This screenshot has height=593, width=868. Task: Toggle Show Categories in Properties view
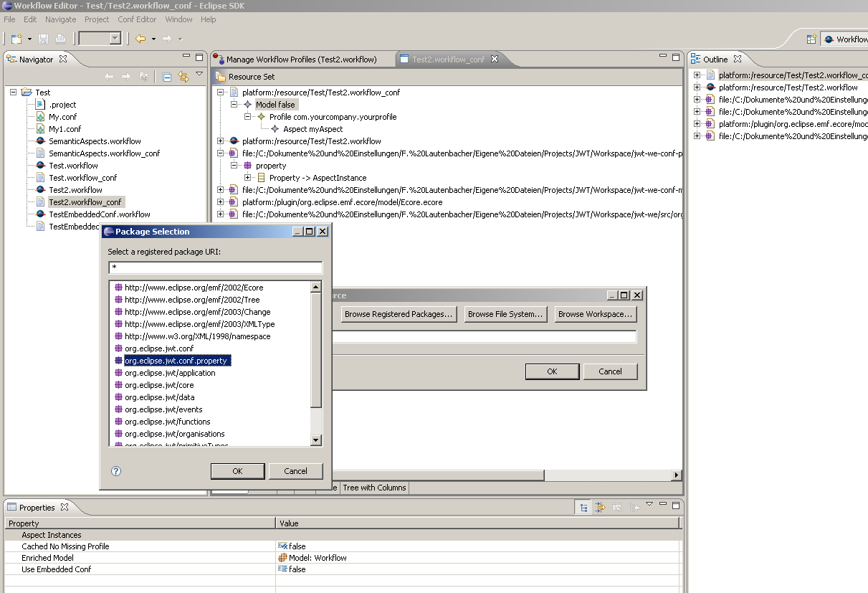coord(584,508)
